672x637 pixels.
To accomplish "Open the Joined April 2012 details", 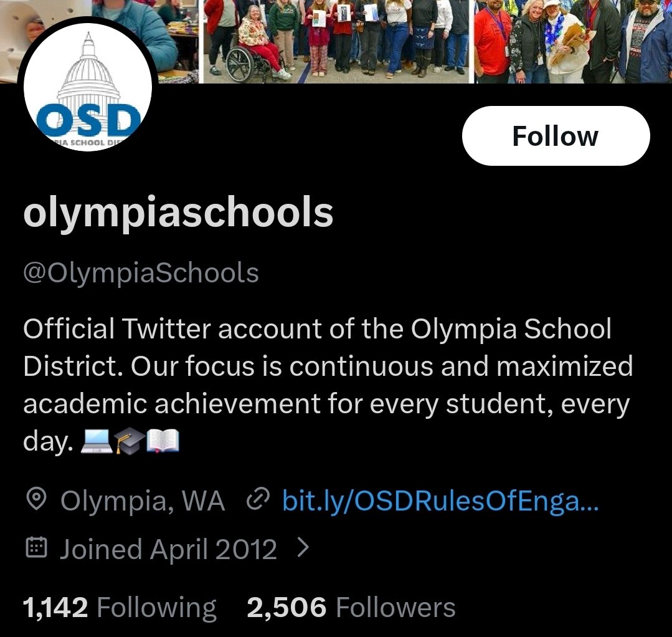I will pos(168,549).
